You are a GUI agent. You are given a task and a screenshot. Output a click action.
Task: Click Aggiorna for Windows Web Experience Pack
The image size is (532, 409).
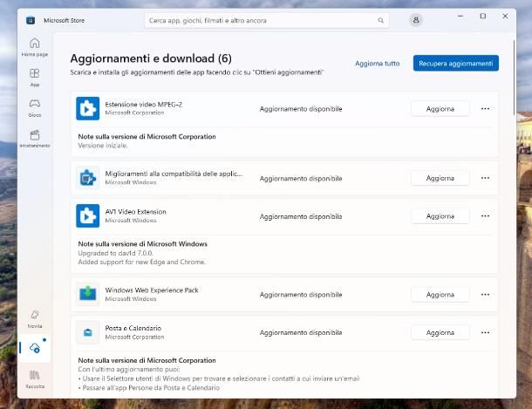440,295
